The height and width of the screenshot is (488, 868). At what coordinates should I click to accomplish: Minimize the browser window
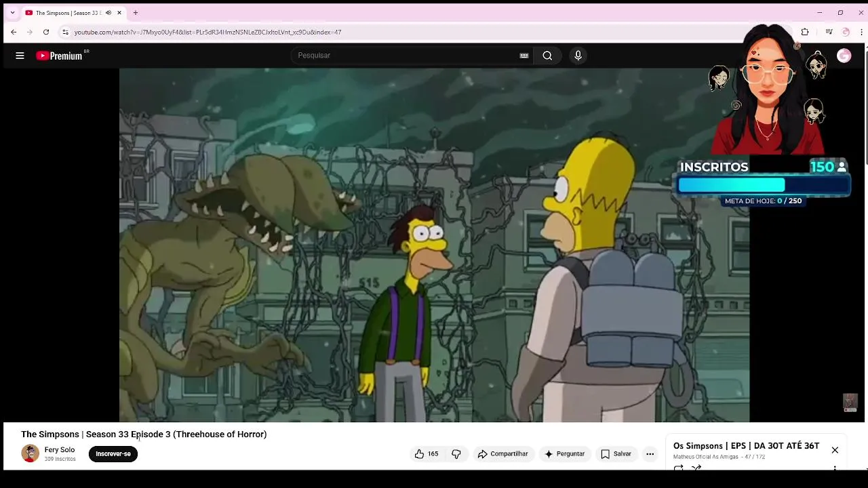click(x=819, y=12)
